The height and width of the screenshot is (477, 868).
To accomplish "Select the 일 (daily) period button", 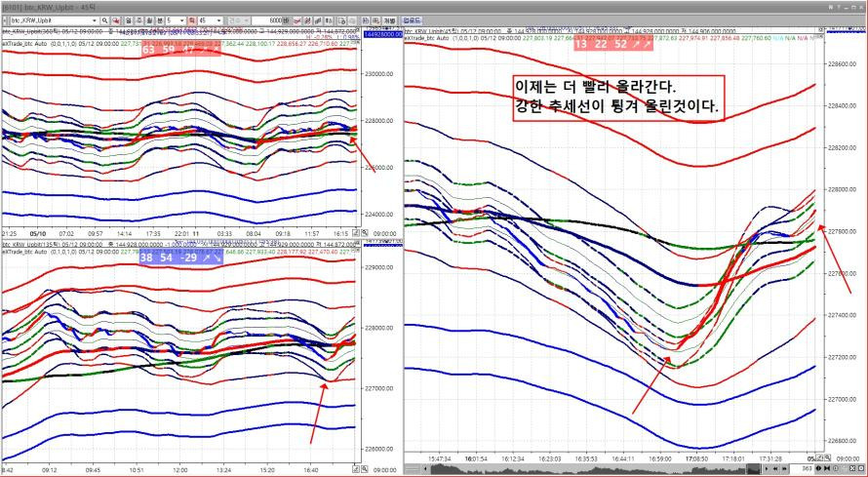I will [128, 20].
